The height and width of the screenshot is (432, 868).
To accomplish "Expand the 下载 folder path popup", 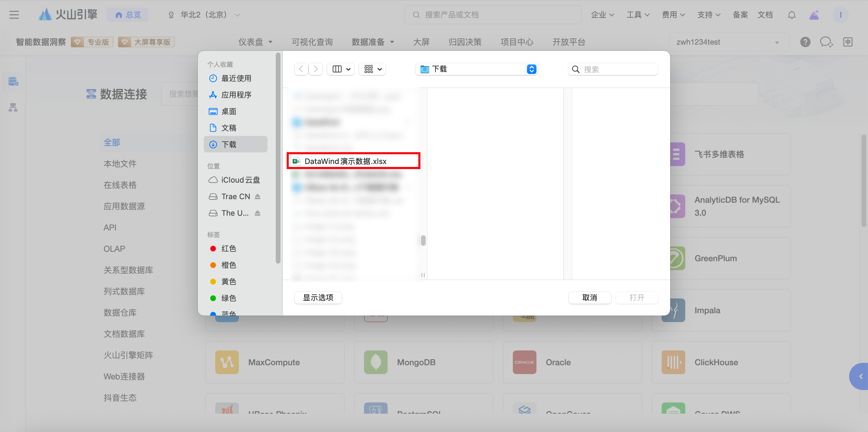I will click(x=531, y=69).
